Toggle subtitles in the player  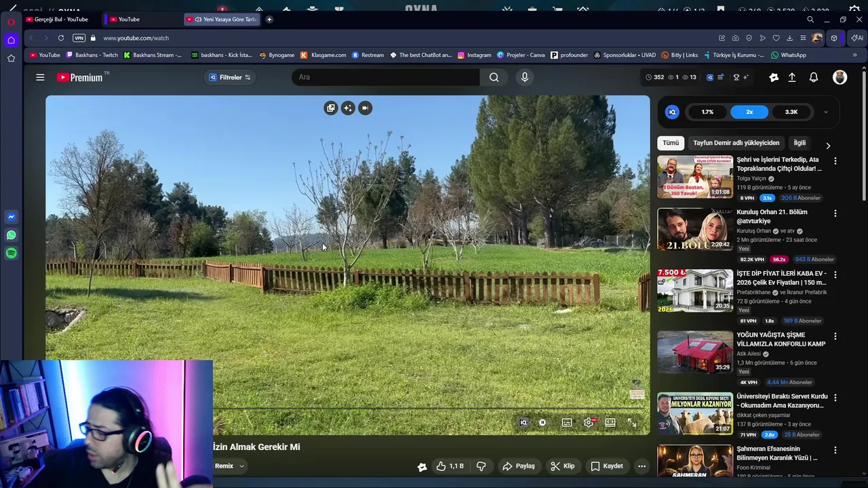pos(567,422)
